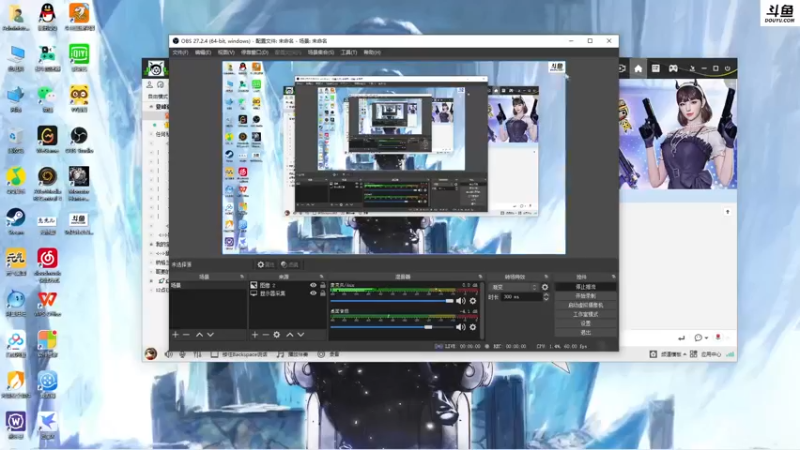Move the scene down in the Scenes panel
The height and width of the screenshot is (450, 800).
coord(210,335)
